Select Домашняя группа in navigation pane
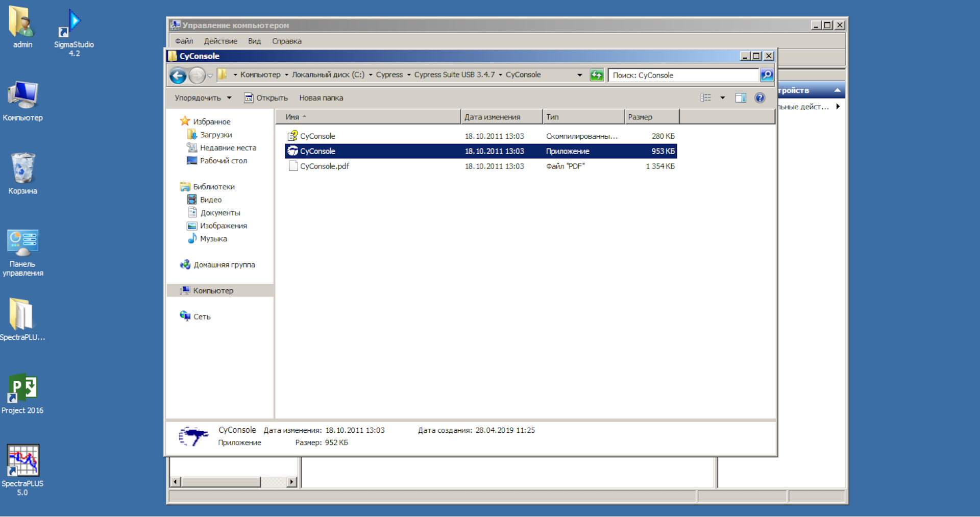 pos(224,265)
